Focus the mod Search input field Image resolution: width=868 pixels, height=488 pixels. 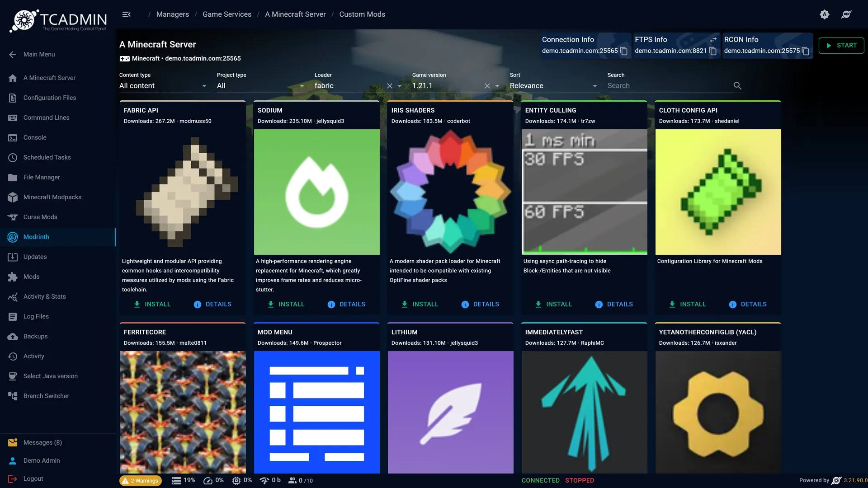tap(669, 86)
